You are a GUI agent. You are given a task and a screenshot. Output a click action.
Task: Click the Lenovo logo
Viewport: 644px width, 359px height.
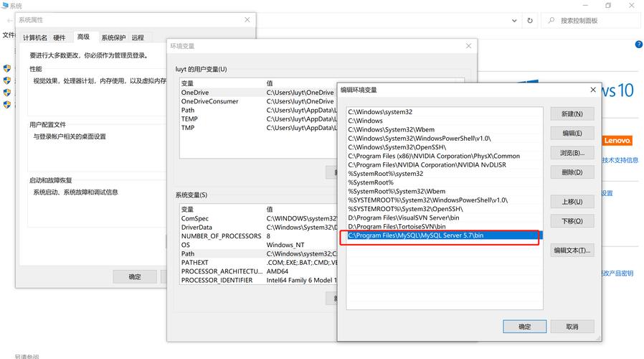click(x=617, y=141)
